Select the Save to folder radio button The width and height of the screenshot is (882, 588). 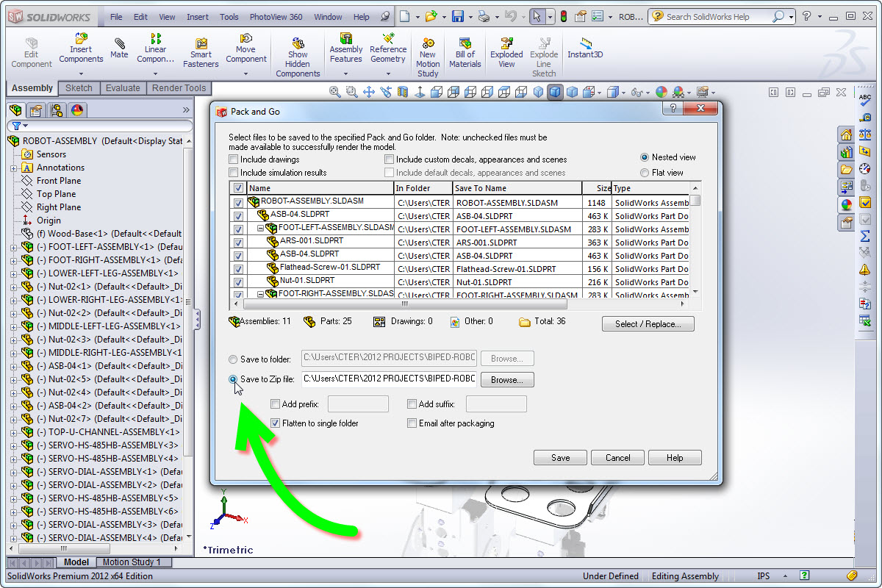coord(234,359)
